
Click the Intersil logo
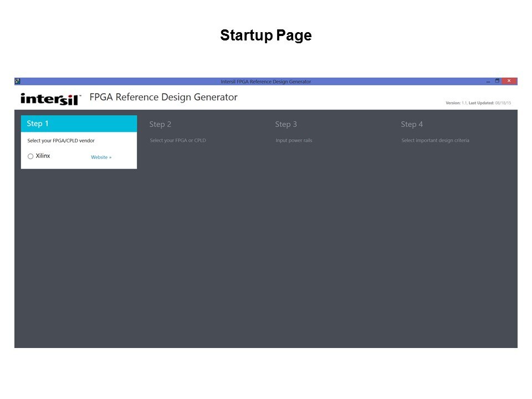(x=50, y=99)
